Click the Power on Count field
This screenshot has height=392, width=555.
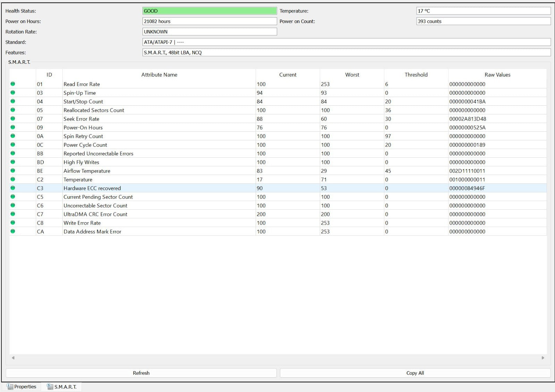tap(484, 21)
